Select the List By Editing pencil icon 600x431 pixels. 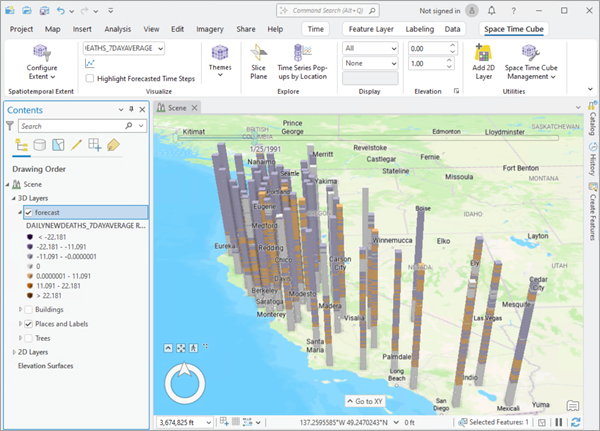(77, 146)
